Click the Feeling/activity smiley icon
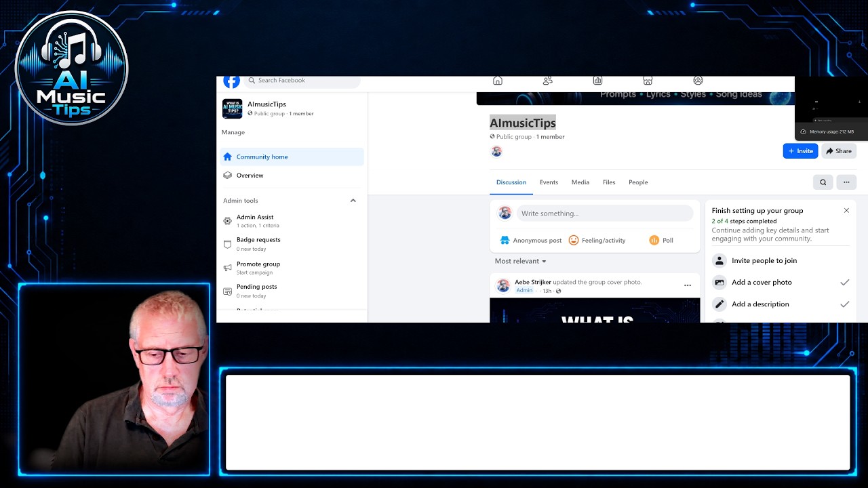The height and width of the screenshot is (488, 868). pos(574,240)
